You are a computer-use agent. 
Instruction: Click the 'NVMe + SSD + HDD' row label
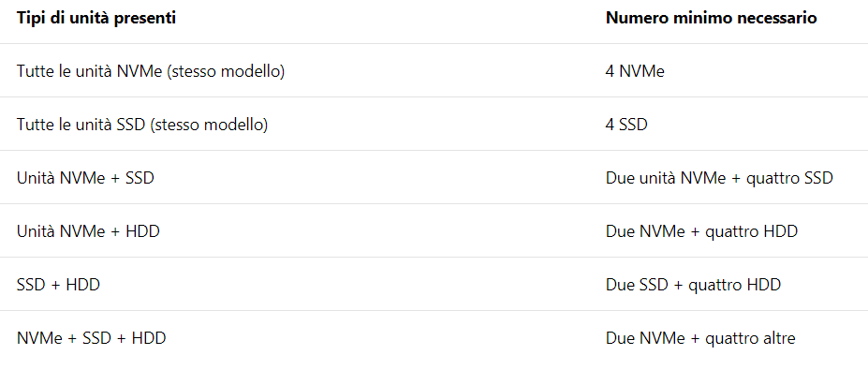[92, 338]
